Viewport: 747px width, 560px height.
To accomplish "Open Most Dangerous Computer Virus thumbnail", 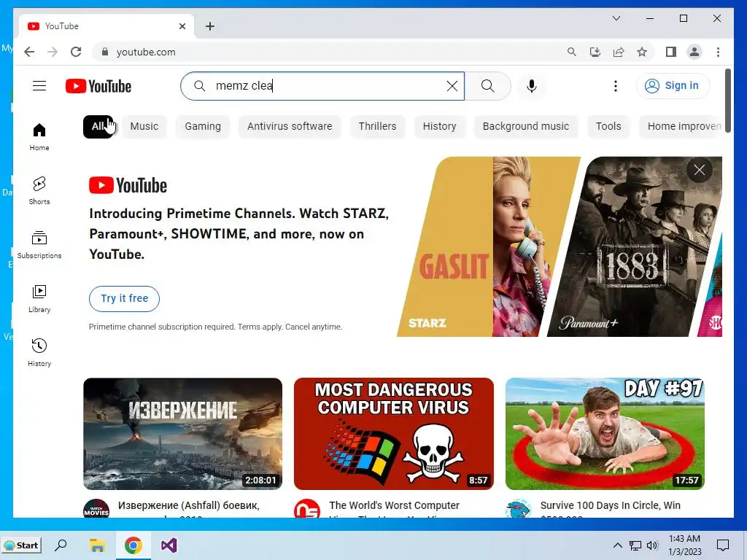I will pos(394,434).
